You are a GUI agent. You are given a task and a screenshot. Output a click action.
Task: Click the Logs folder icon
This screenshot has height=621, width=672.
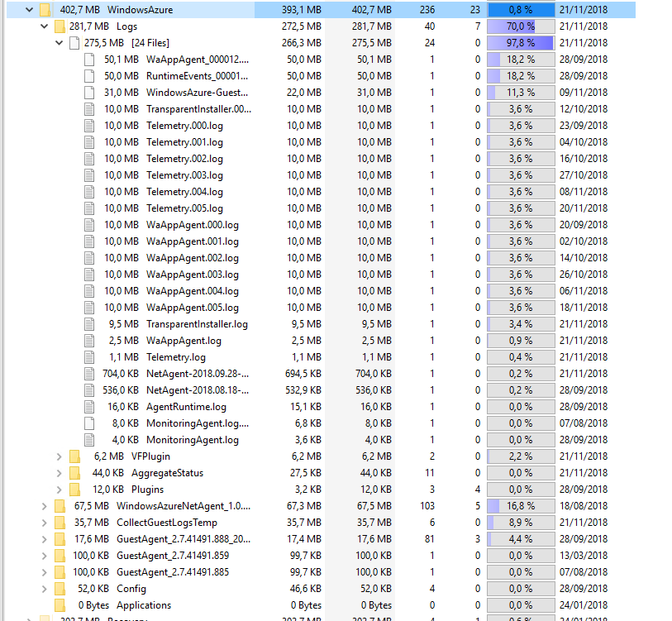(60, 26)
